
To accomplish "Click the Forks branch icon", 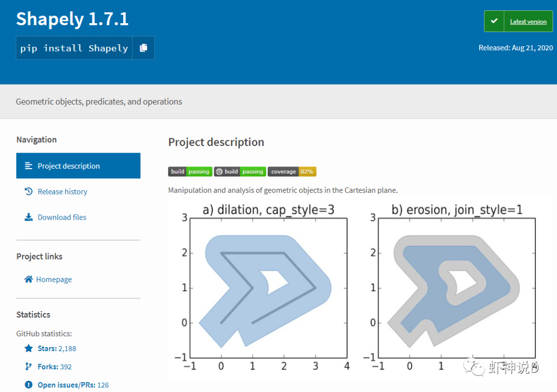I will click(x=28, y=366).
